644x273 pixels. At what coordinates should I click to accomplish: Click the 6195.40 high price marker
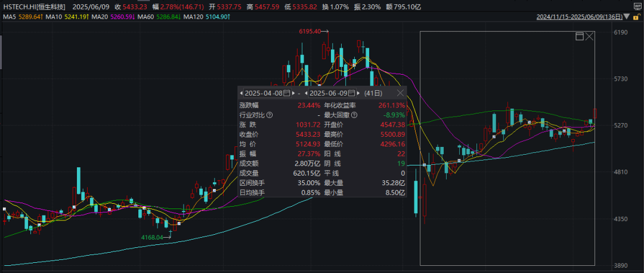click(x=310, y=31)
